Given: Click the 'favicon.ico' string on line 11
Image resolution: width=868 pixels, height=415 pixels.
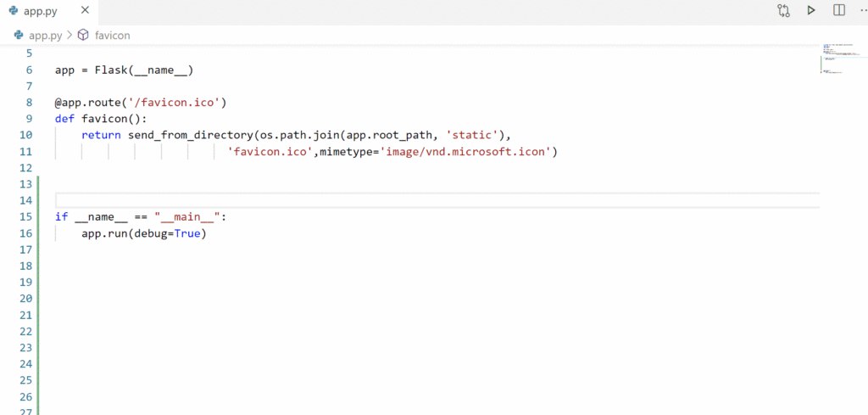Looking at the screenshot, I should tap(270, 152).
